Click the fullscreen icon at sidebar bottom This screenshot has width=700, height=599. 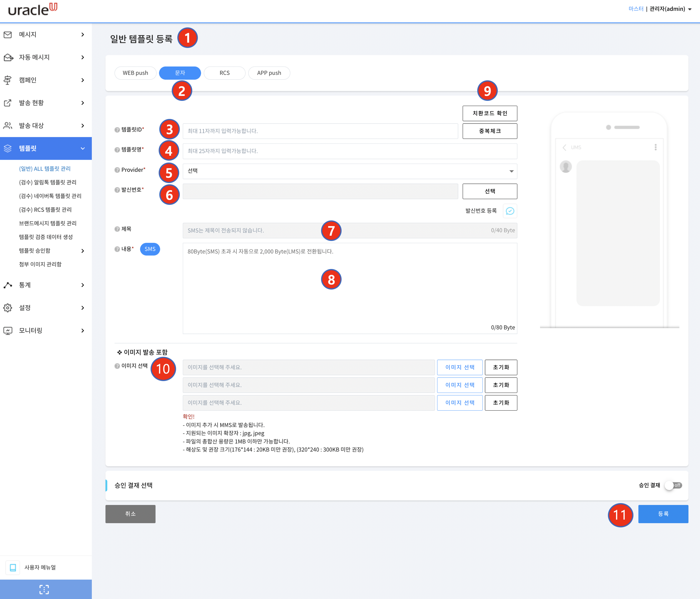[x=44, y=589]
